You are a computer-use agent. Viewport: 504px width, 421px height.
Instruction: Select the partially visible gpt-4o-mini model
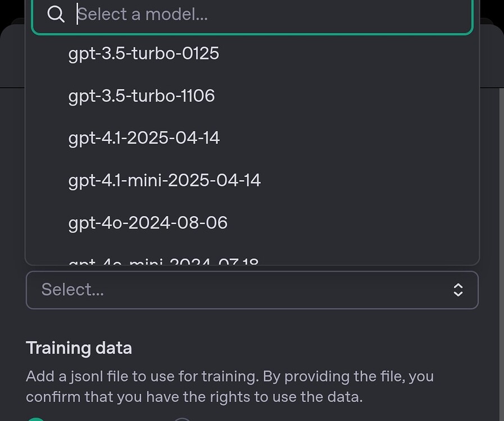click(x=163, y=261)
